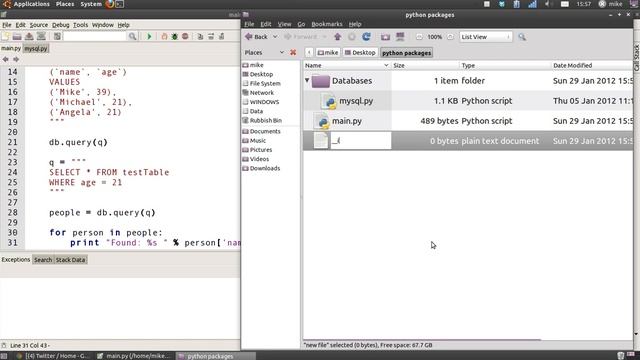Click the Home folder icon in file manager
Screen dimensions: 640x360
point(385,37)
